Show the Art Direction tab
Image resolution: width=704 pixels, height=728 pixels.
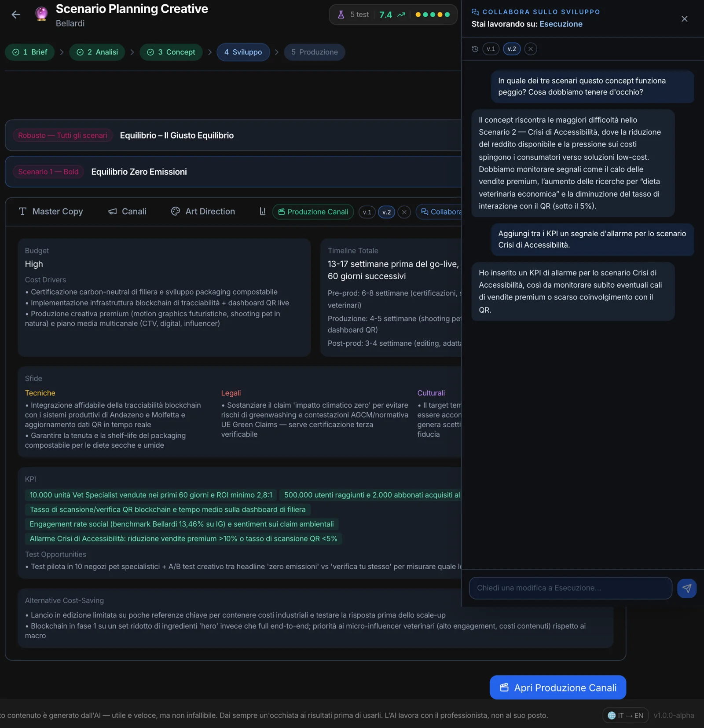203,212
